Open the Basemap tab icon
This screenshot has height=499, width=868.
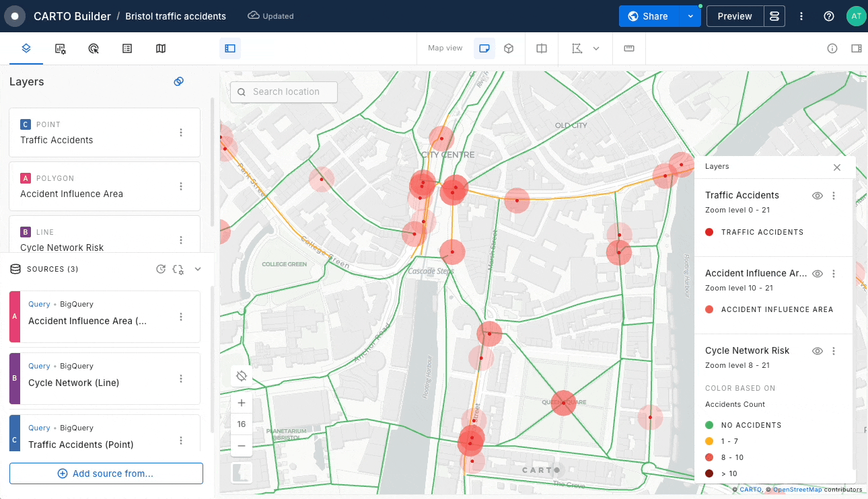[161, 48]
